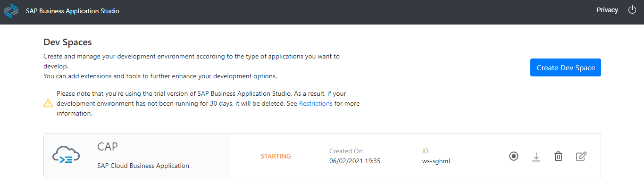Click the yellow warning triangle icon

(48, 103)
